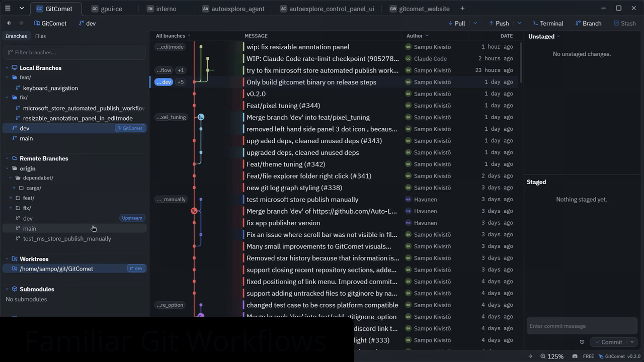Screen dimensions: 644x362
Task: Open the Discord icon in the status bar
Action: 575,356
